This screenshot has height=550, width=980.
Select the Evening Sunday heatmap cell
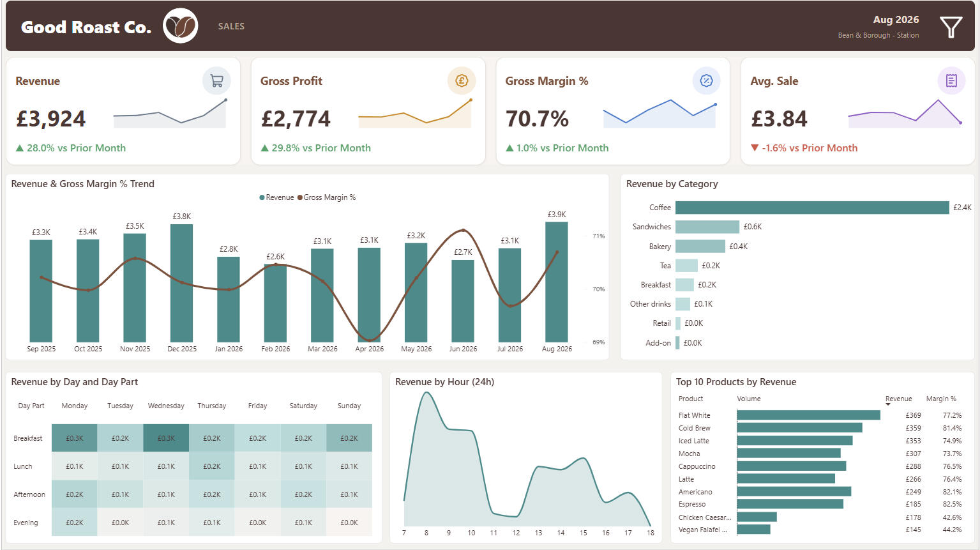349,523
